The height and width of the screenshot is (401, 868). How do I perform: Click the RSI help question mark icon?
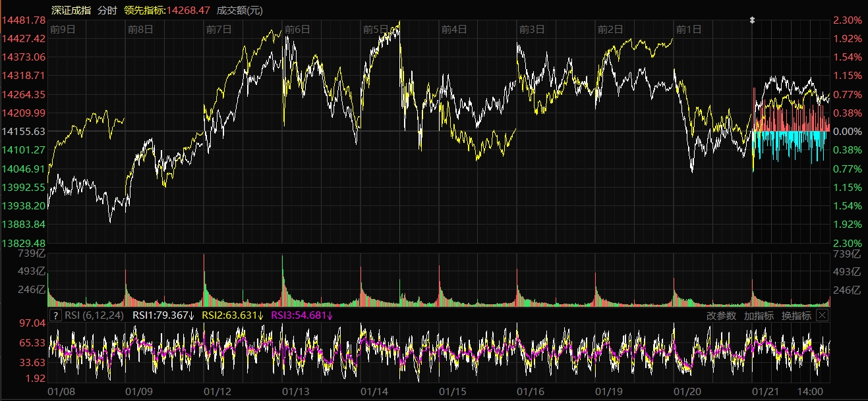[55, 315]
